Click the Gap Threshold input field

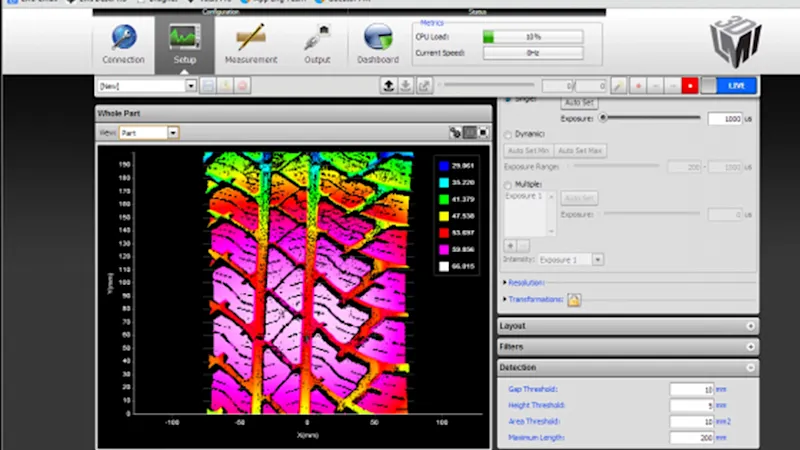coord(691,389)
